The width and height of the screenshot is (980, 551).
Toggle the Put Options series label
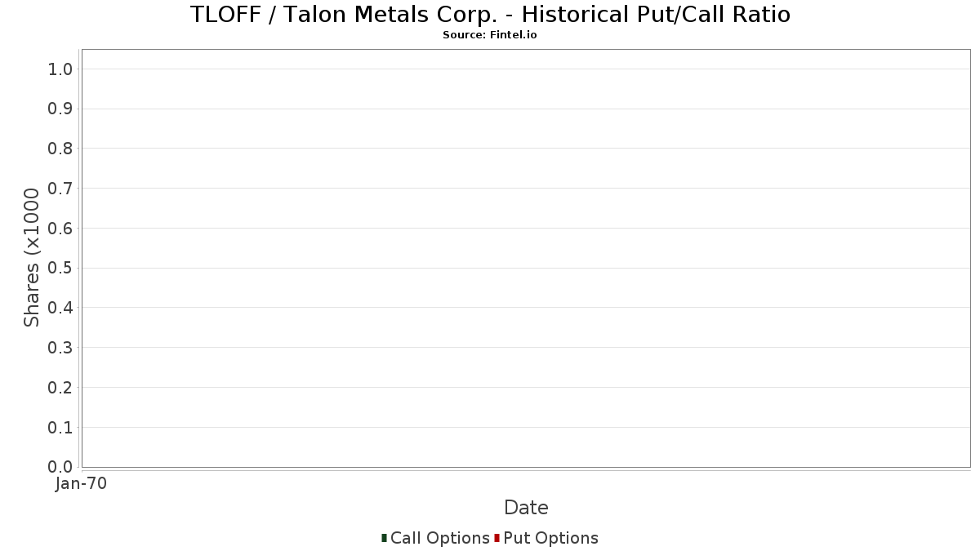(551, 538)
